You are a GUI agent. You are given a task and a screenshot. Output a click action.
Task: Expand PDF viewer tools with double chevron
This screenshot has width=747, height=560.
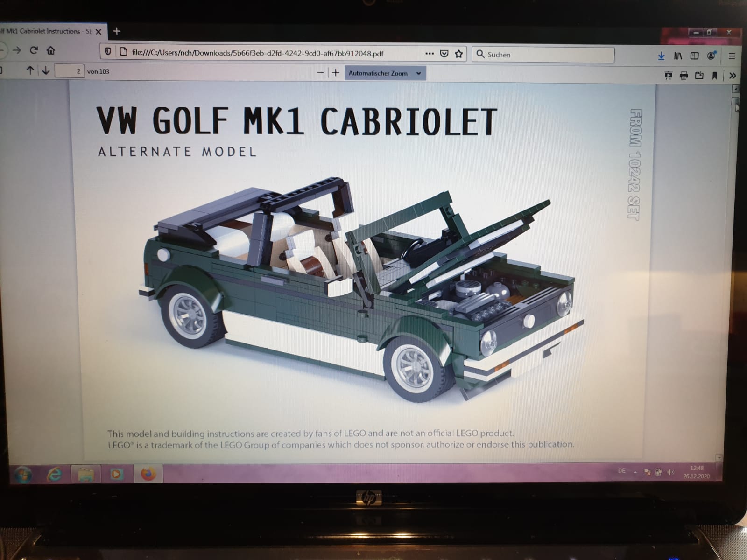[x=733, y=75]
